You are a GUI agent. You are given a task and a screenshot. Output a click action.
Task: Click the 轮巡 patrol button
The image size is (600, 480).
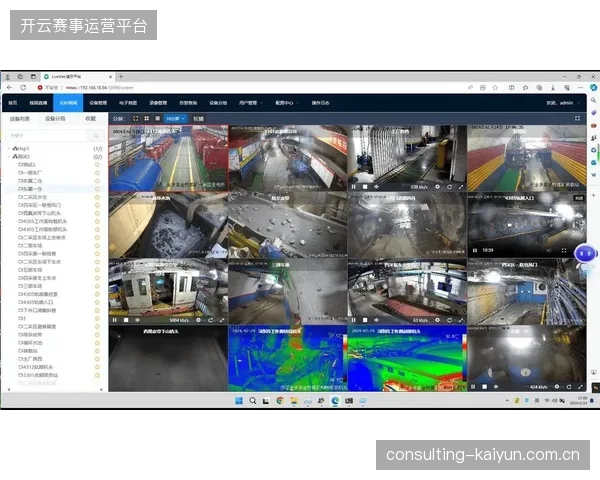pyautogui.click(x=198, y=119)
